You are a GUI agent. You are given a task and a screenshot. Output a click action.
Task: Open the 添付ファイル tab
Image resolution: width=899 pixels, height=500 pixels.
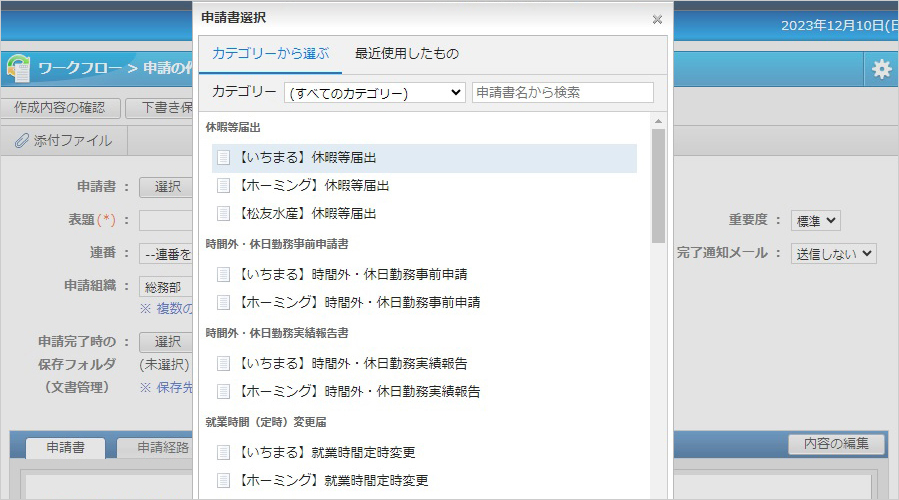pyautogui.click(x=64, y=140)
